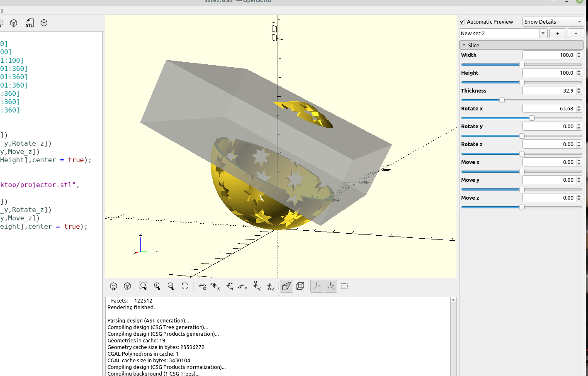Zoom in on the 3D viewport
The image size is (588, 376).
(157, 286)
